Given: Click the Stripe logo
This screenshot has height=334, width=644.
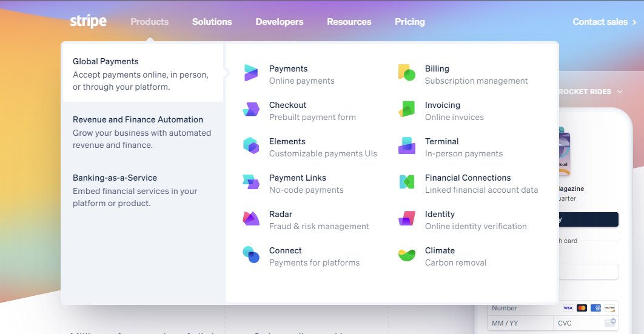Looking at the screenshot, I should (89, 21).
